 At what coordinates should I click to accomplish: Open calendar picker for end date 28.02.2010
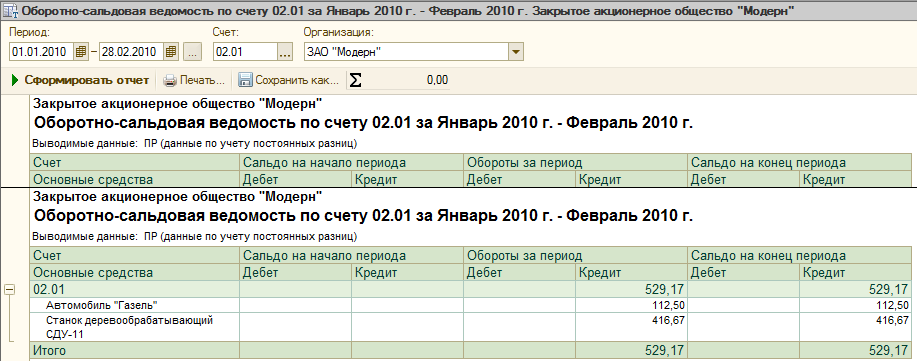tap(171, 51)
